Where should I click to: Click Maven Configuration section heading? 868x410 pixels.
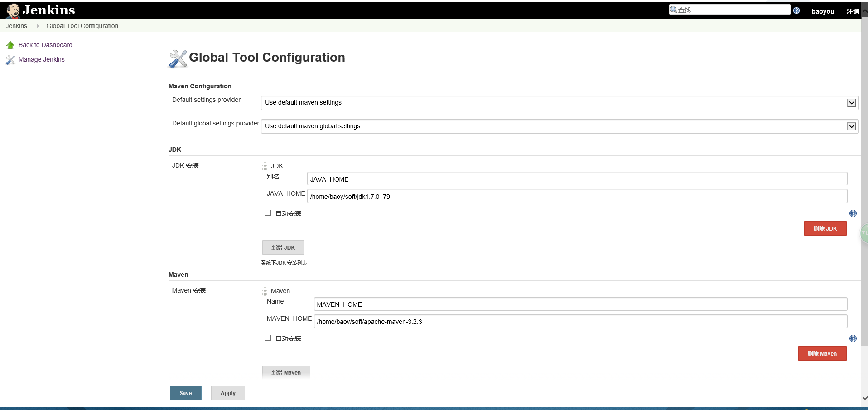tap(200, 86)
